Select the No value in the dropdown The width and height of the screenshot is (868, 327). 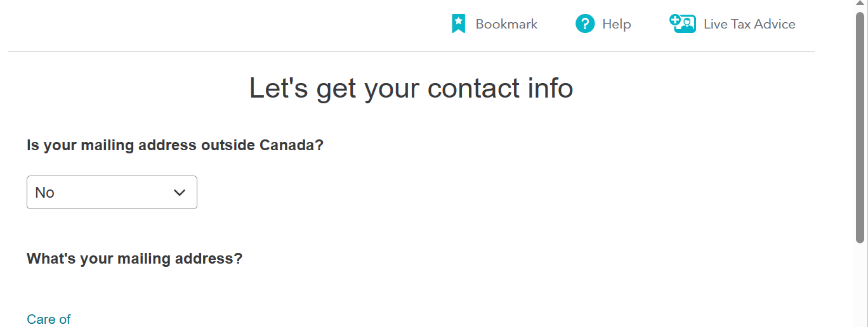pos(44,193)
